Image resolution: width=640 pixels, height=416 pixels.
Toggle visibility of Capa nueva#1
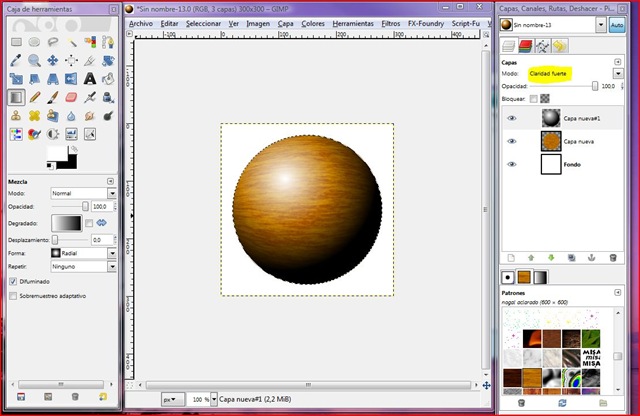pos(511,118)
